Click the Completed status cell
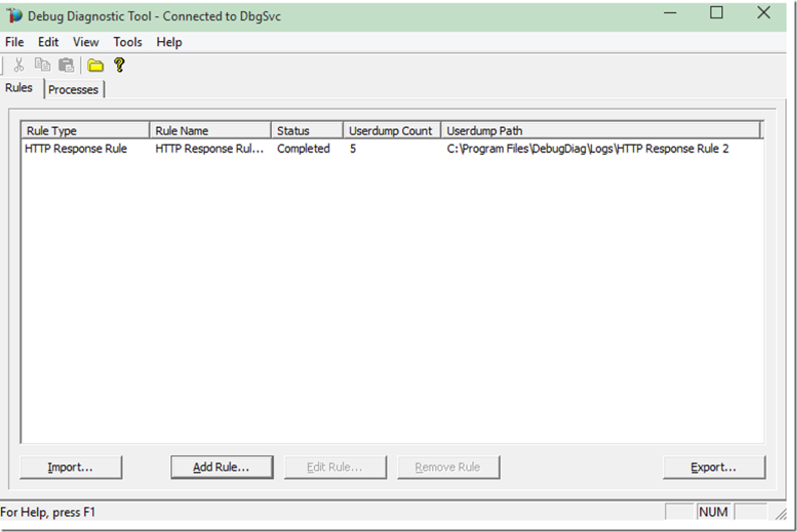Image resolution: width=797 pixels, height=532 pixels. [303, 149]
